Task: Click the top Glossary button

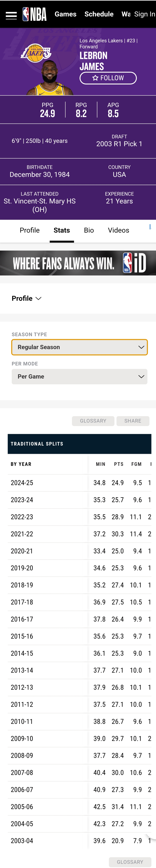Action: click(93, 421)
